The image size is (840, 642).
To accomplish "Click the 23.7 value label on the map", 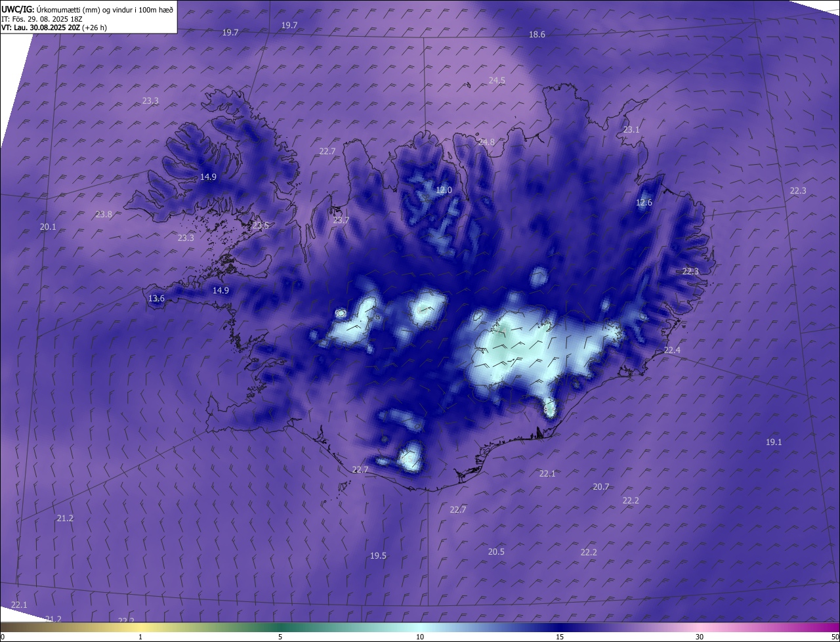I will (341, 220).
